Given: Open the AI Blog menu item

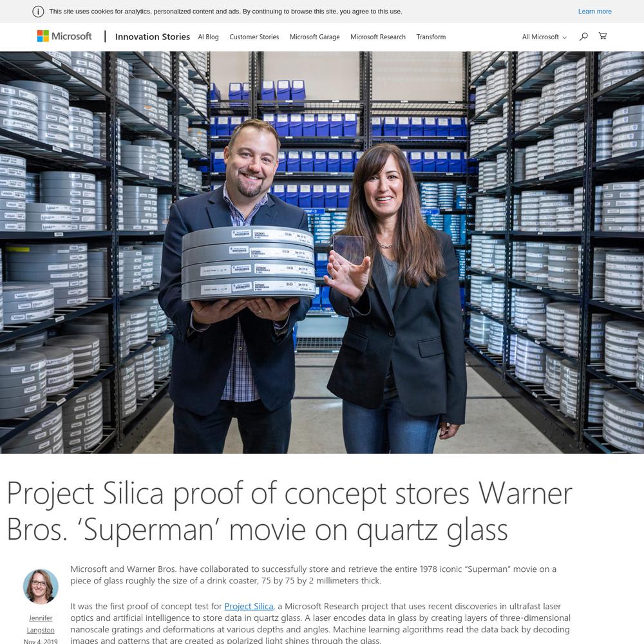Looking at the screenshot, I should pyautogui.click(x=208, y=37).
